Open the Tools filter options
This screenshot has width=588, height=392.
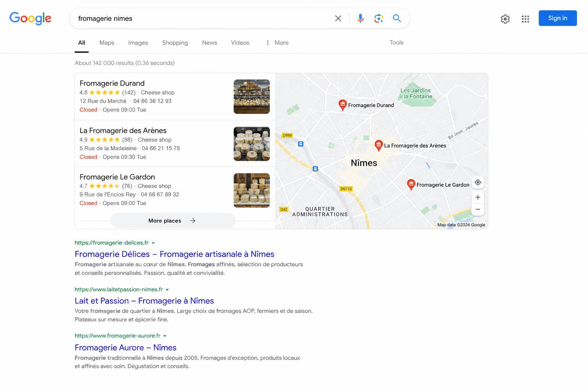tap(397, 42)
